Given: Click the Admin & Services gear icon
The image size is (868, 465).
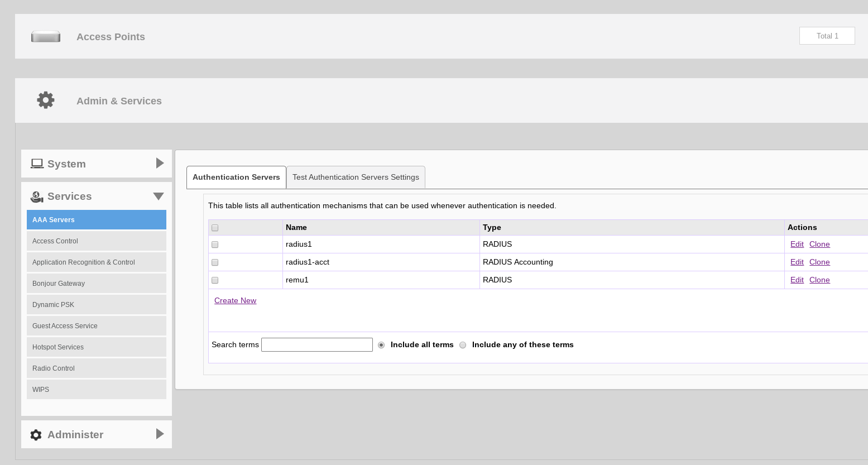Looking at the screenshot, I should tap(45, 100).
